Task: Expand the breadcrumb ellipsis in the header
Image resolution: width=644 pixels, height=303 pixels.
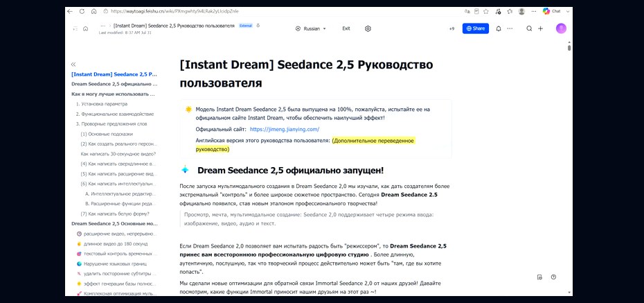Action: pyautogui.click(x=102, y=26)
